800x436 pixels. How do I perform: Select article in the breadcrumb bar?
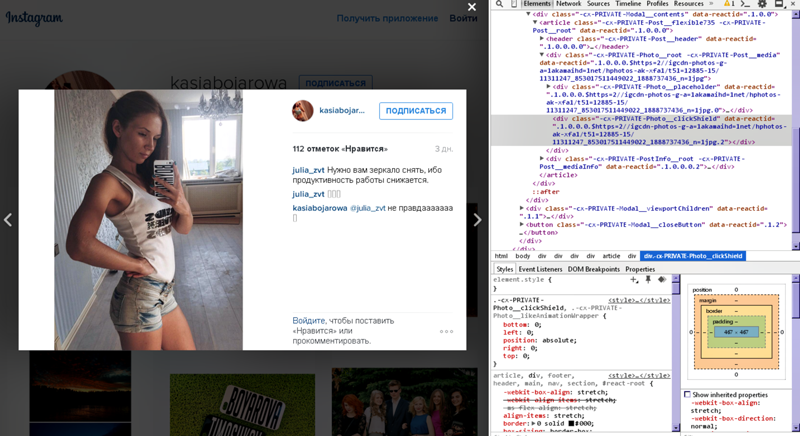611,256
